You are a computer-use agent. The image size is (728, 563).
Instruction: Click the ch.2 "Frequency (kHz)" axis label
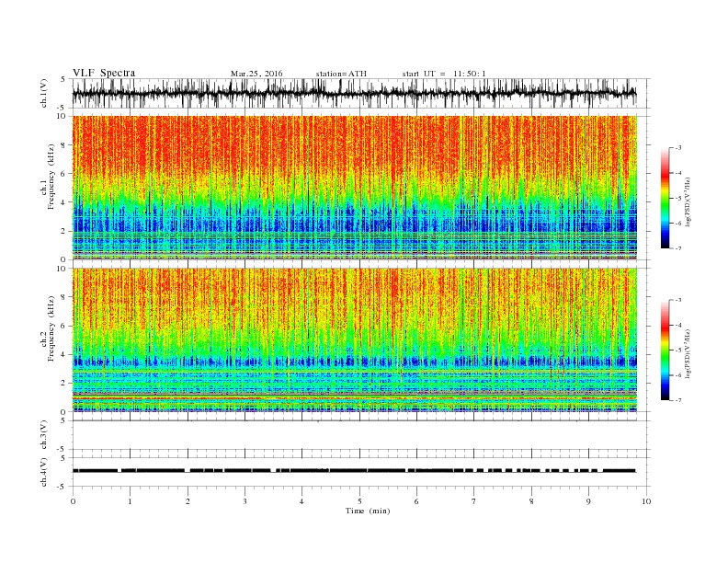[51, 328]
